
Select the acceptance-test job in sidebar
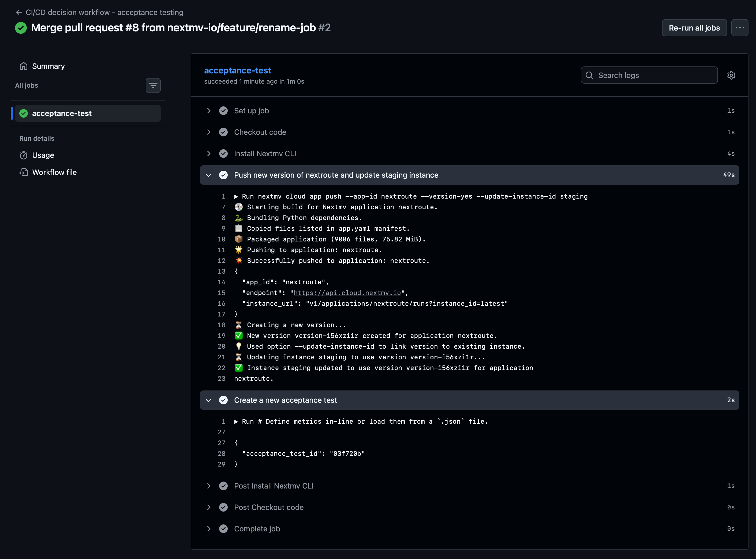[62, 113]
